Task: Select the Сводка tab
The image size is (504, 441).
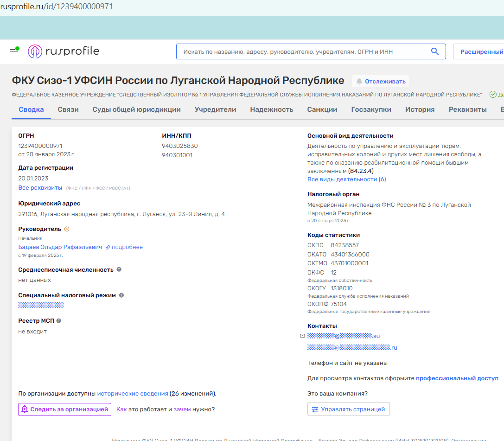Action: click(x=31, y=109)
